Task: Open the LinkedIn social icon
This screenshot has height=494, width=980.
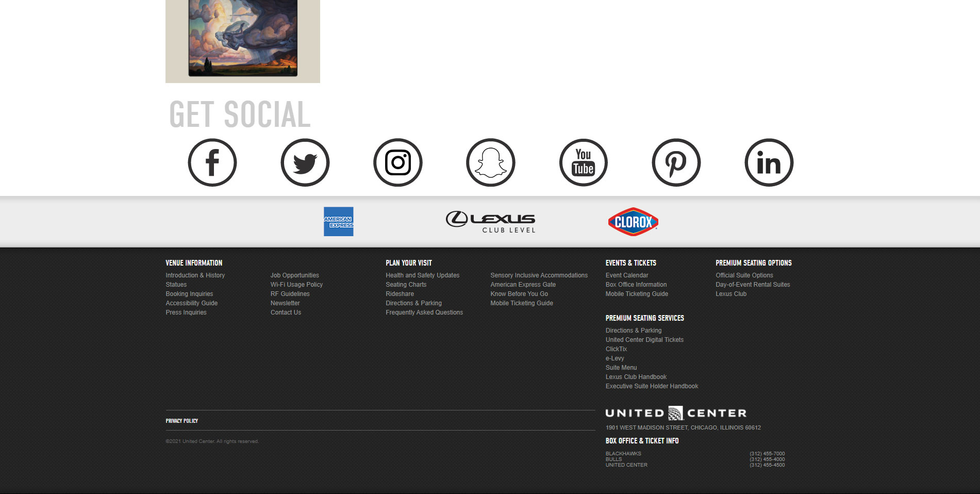Action: coord(769,162)
